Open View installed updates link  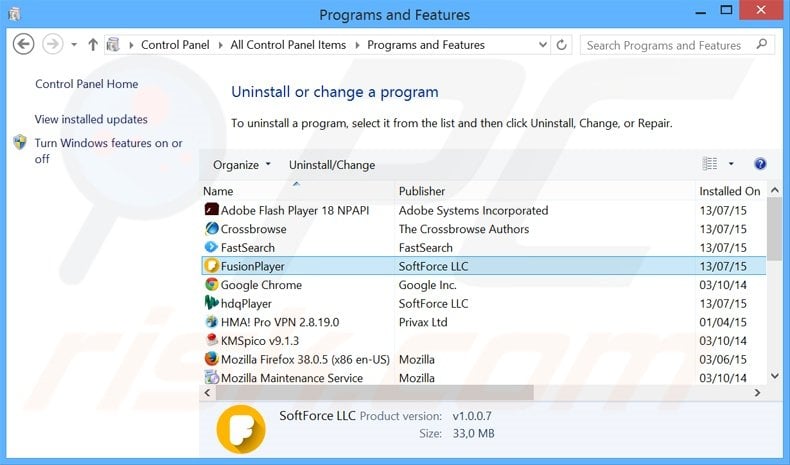[x=91, y=119]
